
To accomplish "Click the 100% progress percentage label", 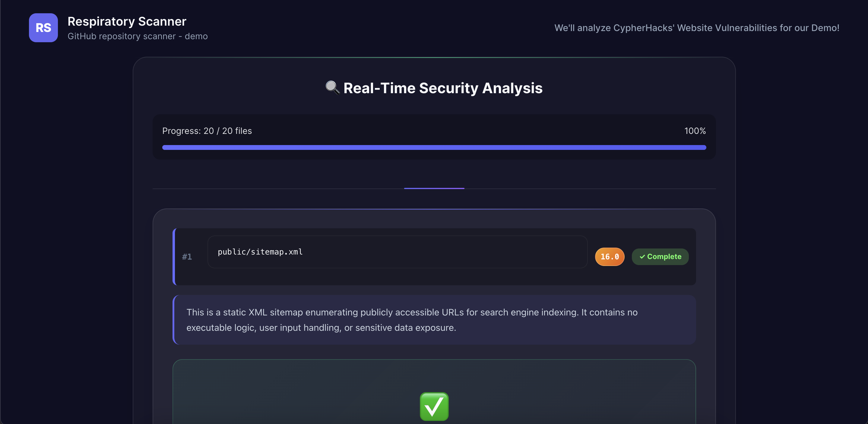I will (x=695, y=131).
